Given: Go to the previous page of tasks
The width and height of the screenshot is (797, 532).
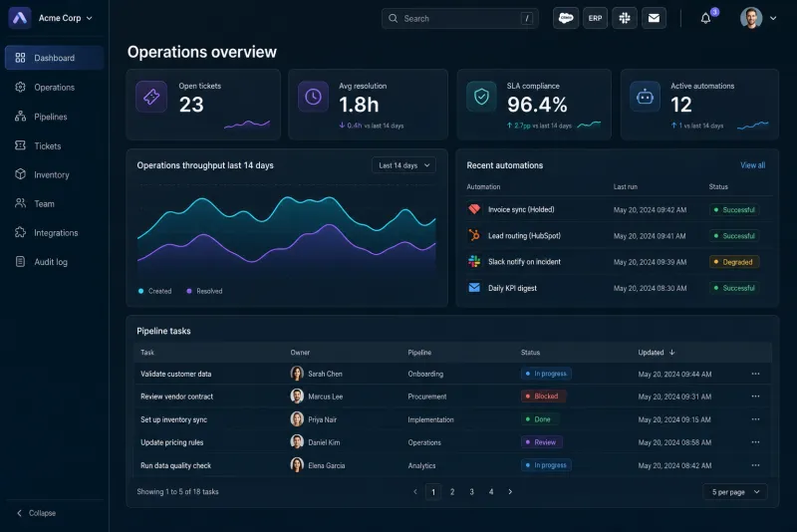Looking at the screenshot, I should (x=415, y=492).
